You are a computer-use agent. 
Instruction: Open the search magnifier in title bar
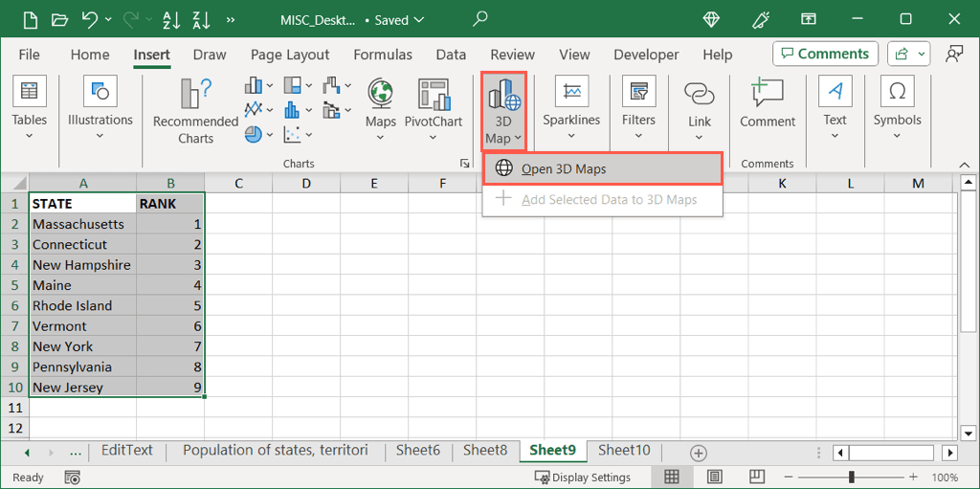point(480,18)
